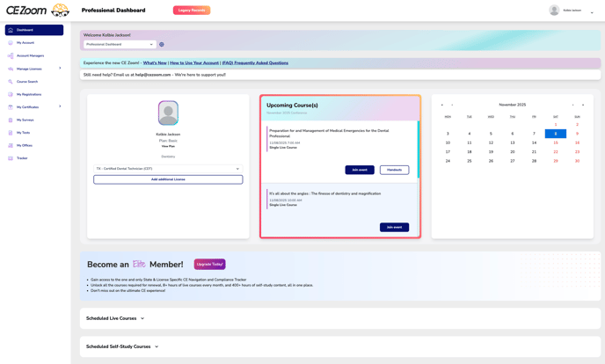Click the Tracker sidebar icon

pyautogui.click(x=11, y=158)
